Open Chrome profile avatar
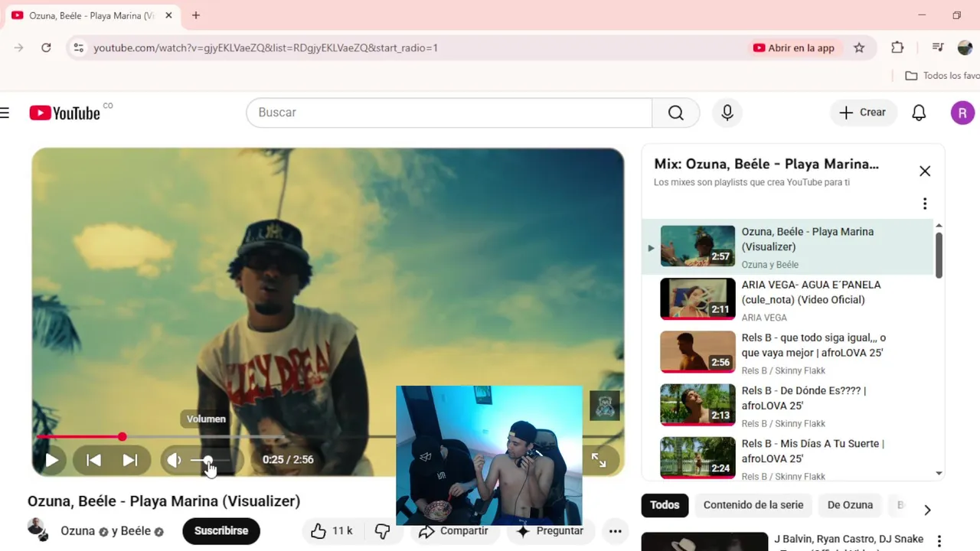Screen dimensions: 980x551 pyautogui.click(x=965, y=47)
